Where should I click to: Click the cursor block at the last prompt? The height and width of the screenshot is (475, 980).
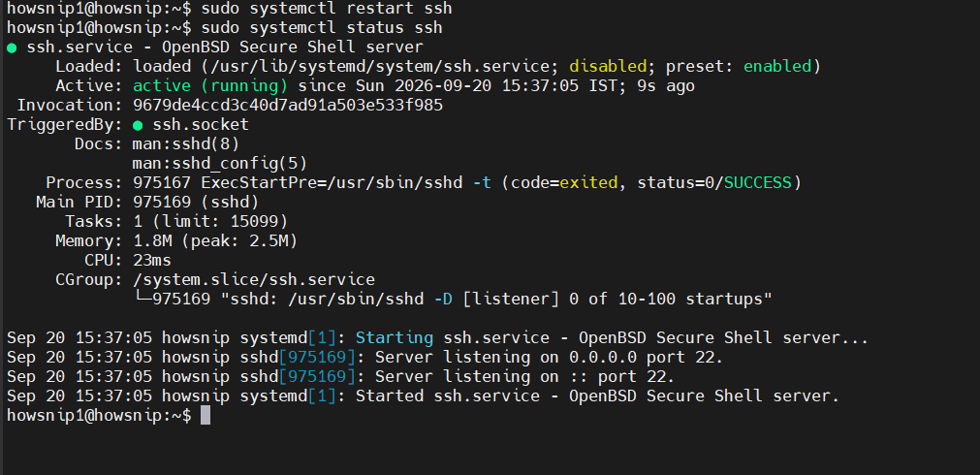click(x=205, y=416)
